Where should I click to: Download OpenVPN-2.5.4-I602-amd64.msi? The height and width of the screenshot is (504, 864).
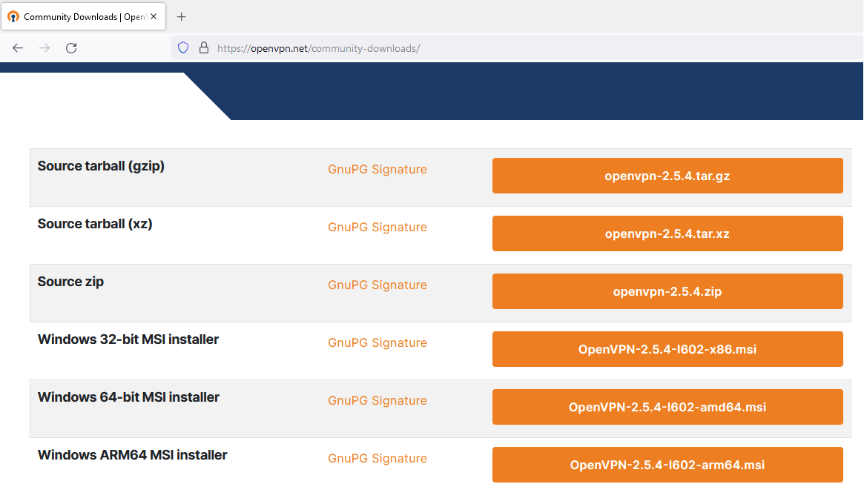pos(667,407)
